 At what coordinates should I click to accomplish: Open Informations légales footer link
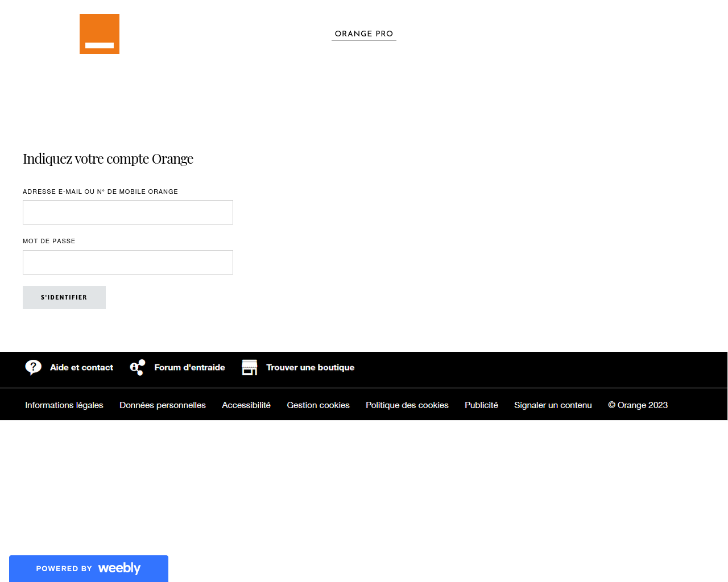(64, 405)
